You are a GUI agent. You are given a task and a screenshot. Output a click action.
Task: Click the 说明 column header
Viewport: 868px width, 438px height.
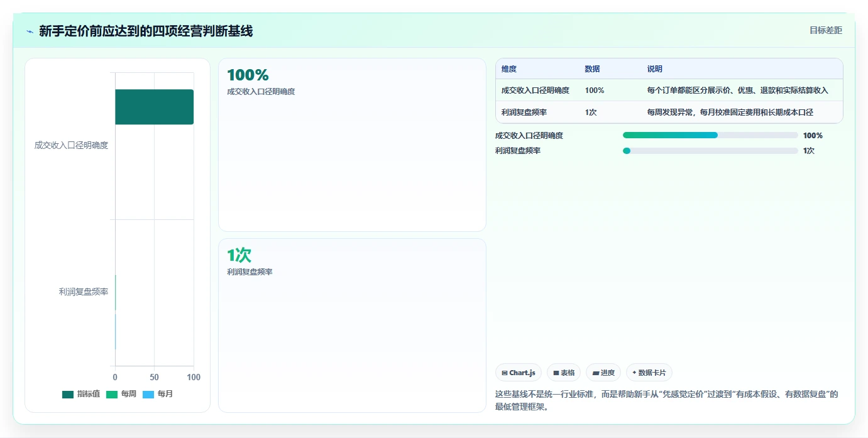coord(655,69)
